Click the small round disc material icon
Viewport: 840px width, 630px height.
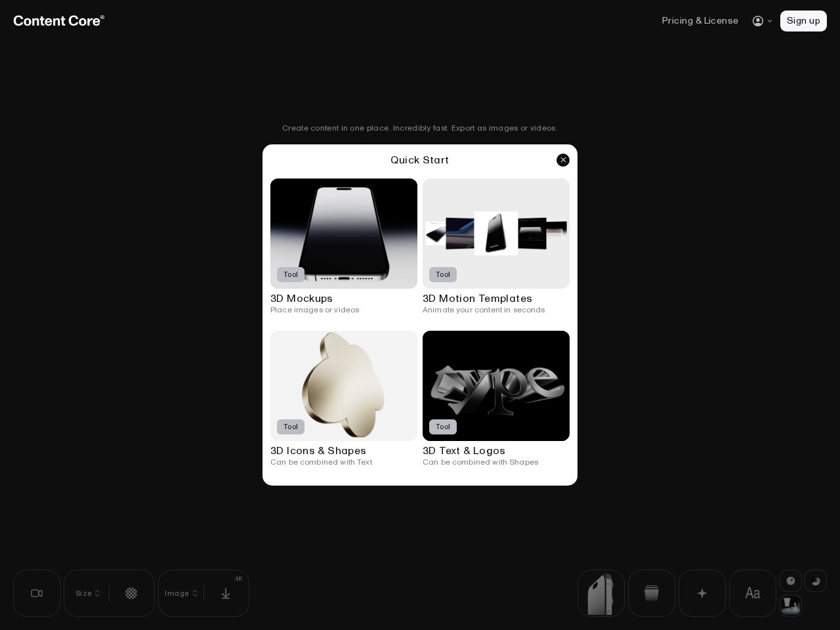[x=791, y=581]
